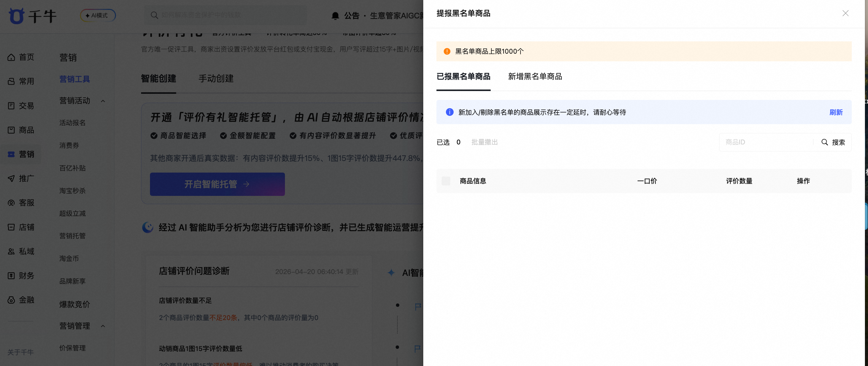Open 活动报名 menu item
868x366 pixels.
click(72, 123)
